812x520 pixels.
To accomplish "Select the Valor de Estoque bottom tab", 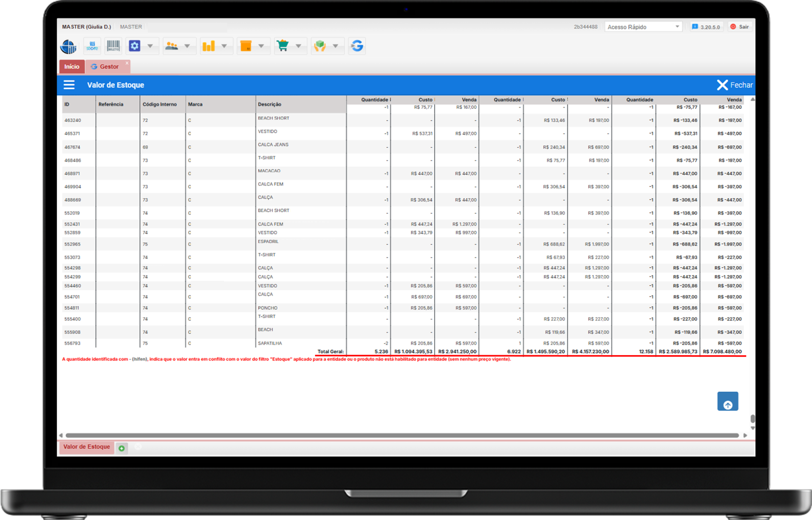I will 87,447.
